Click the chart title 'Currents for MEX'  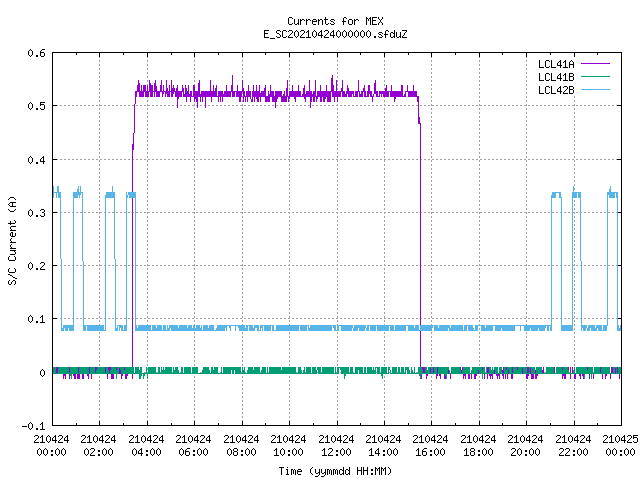pos(335,21)
